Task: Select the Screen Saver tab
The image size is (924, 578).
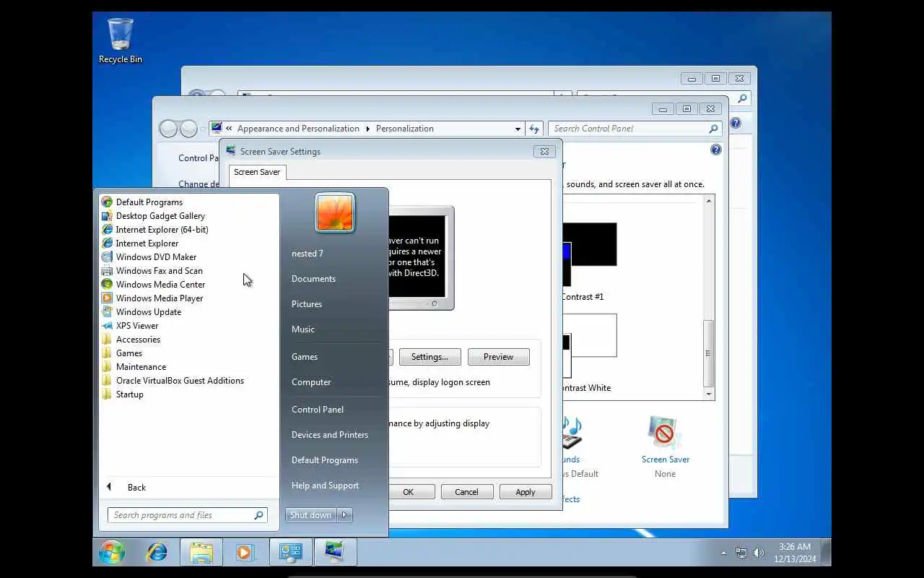Action: pos(257,172)
